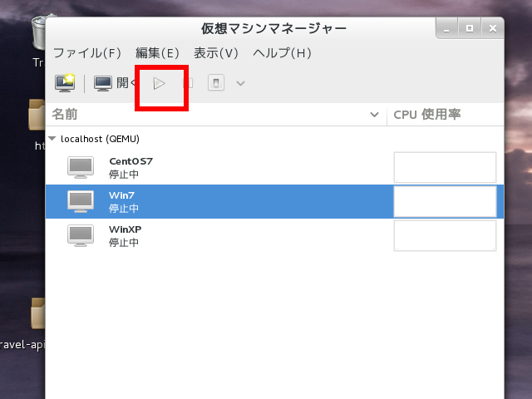Select the CentOS7 virtual machine name
The height and width of the screenshot is (399, 532).
[x=131, y=161]
